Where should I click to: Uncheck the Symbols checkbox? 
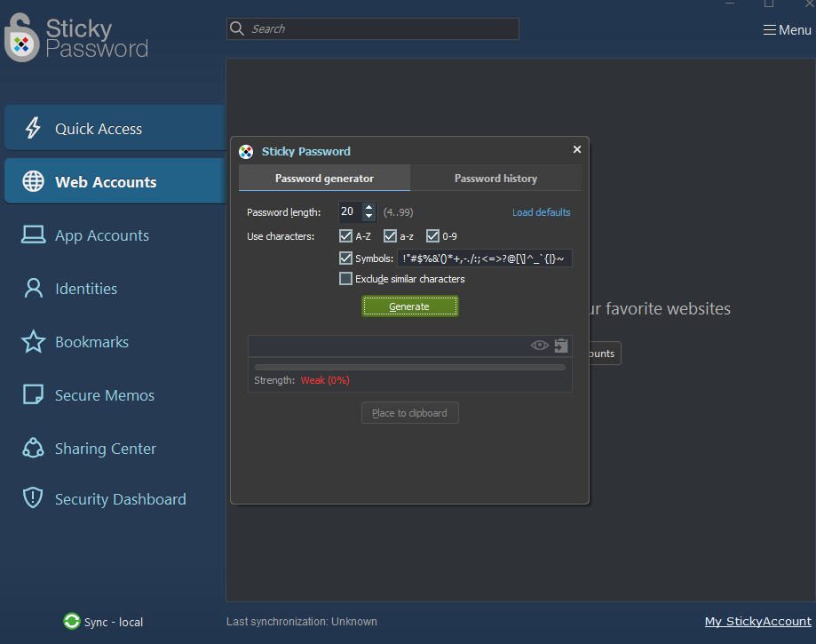click(x=345, y=258)
